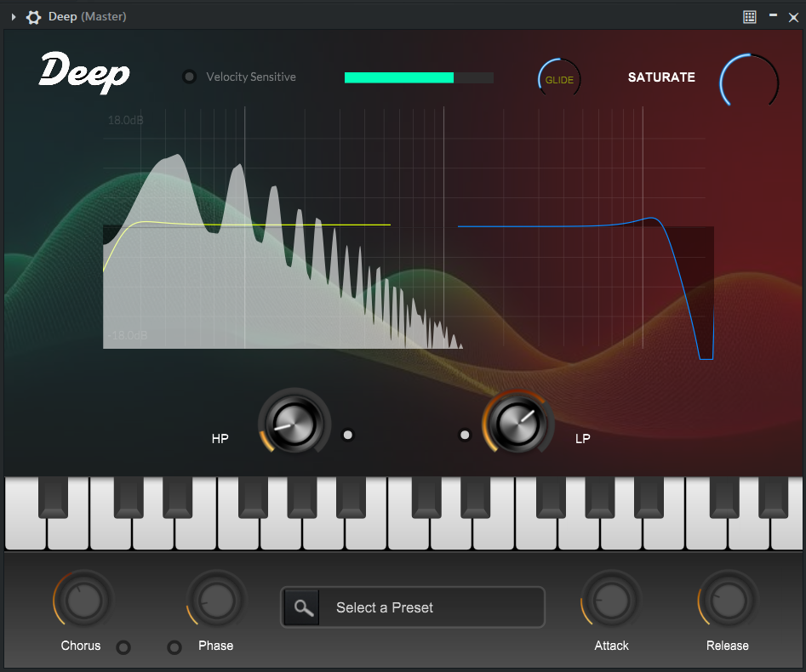Click the SATURATE label
The width and height of the screenshot is (806, 672).
pyautogui.click(x=661, y=77)
